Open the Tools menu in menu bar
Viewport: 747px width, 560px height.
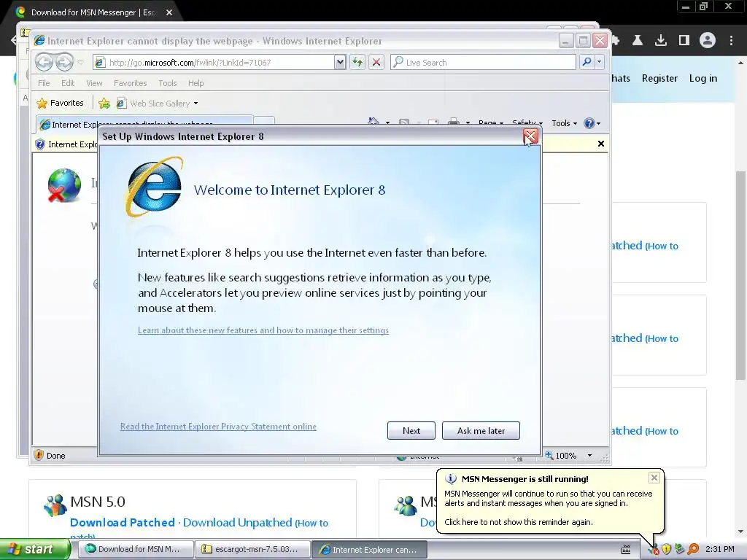(168, 83)
